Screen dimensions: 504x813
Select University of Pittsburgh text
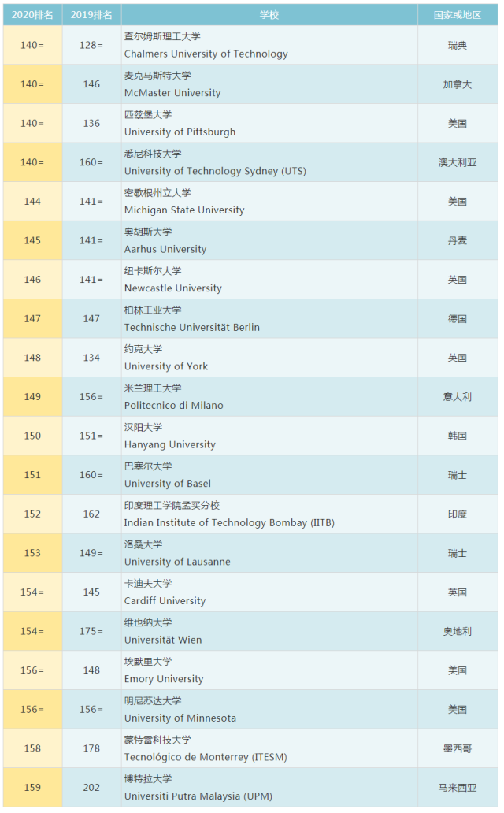[180, 132]
